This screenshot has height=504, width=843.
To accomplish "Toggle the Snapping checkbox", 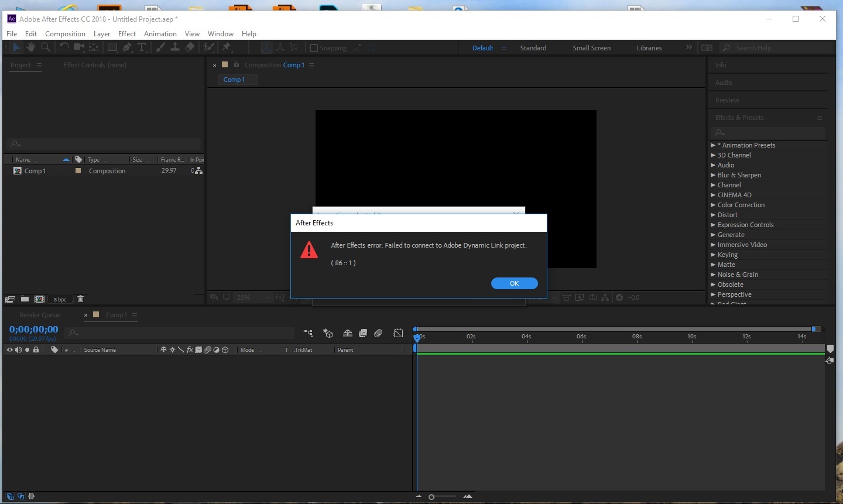I will (314, 48).
